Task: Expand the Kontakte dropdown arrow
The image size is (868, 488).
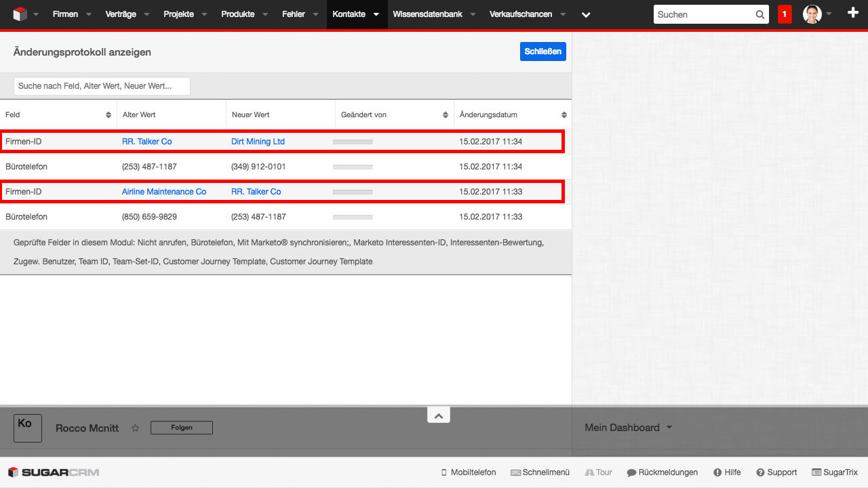Action: (376, 14)
